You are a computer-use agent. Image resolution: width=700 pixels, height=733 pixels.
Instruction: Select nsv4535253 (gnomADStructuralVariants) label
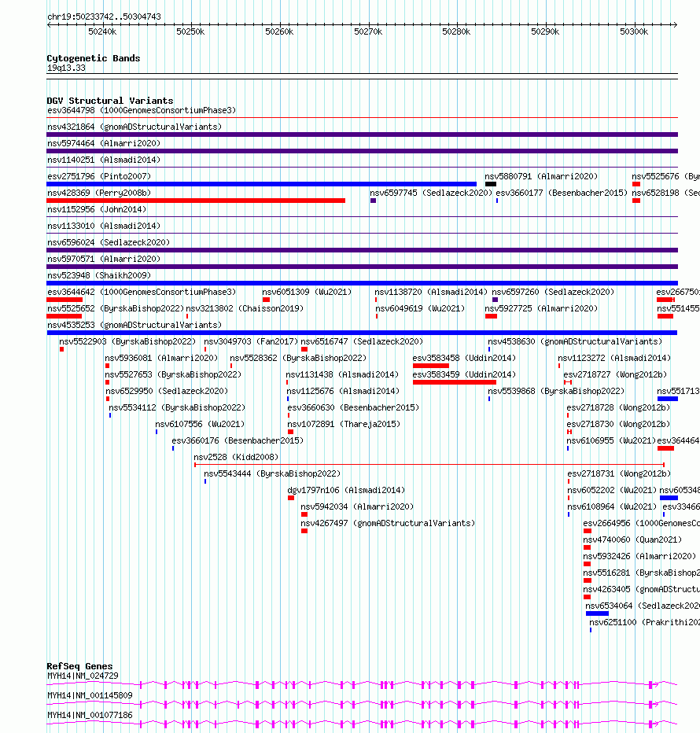pyautogui.click(x=134, y=325)
